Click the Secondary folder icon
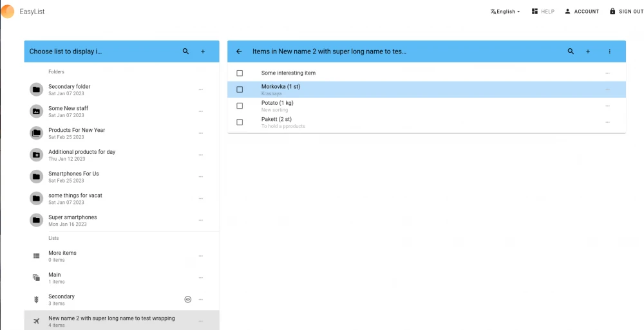This screenshot has width=644, height=330. point(37,89)
